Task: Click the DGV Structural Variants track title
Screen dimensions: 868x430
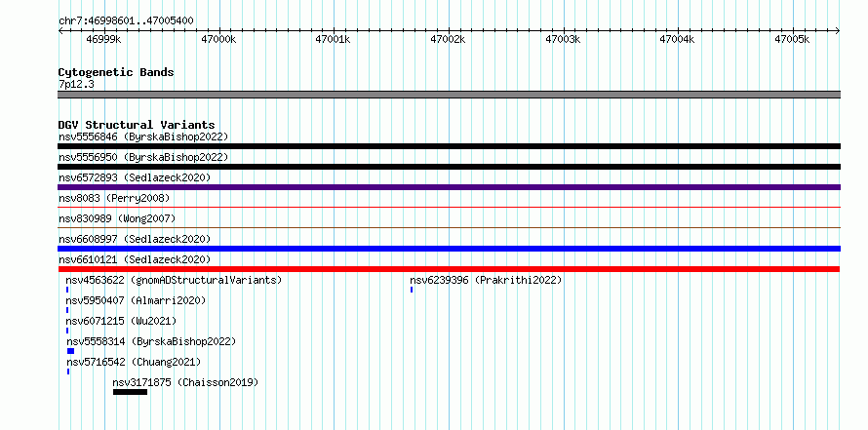Action: pyautogui.click(x=137, y=125)
